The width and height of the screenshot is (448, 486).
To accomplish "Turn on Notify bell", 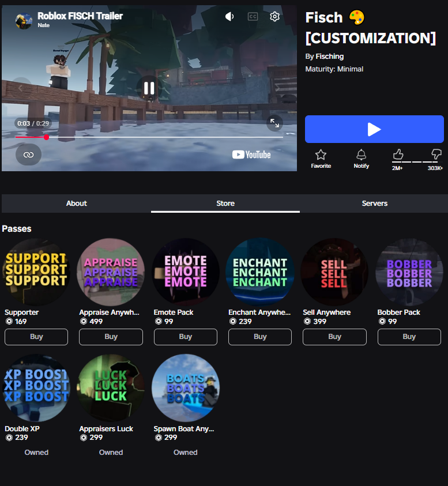I will pyautogui.click(x=361, y=159).
